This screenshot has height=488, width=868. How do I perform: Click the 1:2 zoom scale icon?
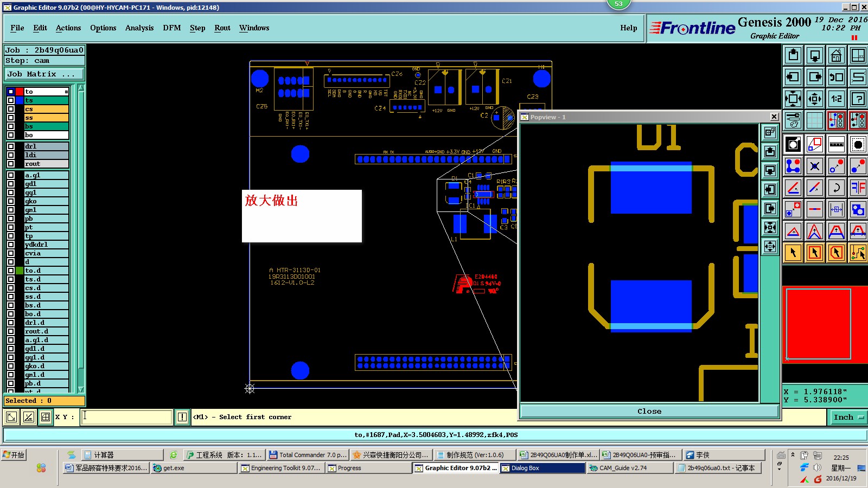click(836, 99)
